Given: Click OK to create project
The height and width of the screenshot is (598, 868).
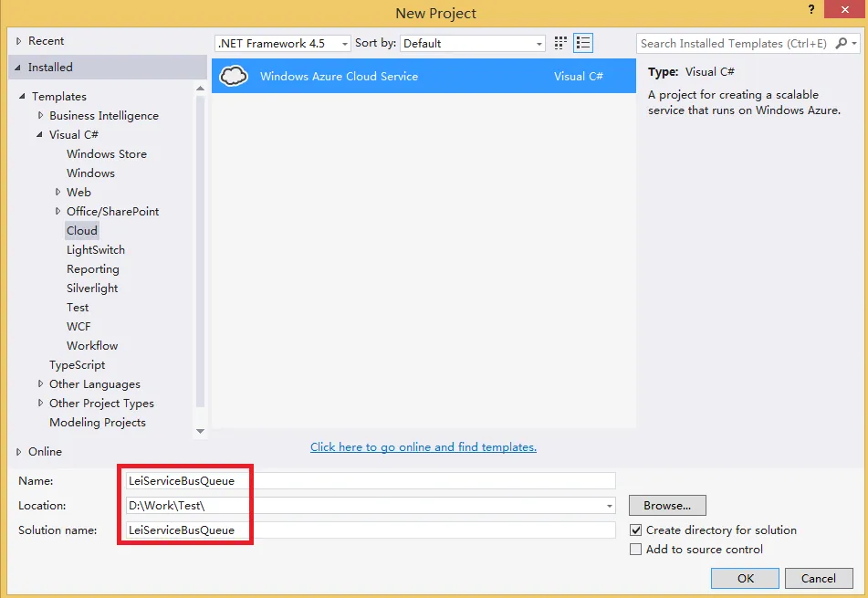Looking at the screenshot, I should pyautogui.click(x=745, y=578).
